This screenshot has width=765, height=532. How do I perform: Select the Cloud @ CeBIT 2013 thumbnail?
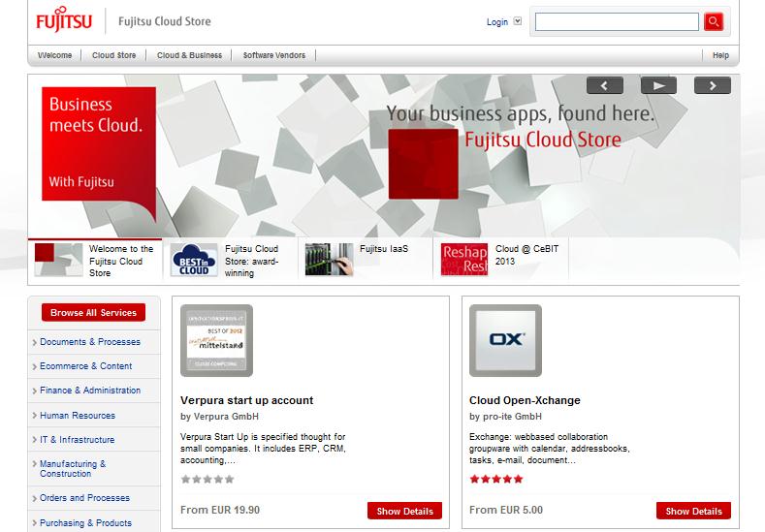464,260
